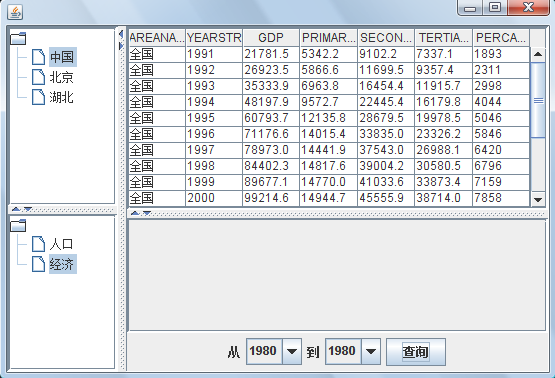Viewport: 555px width, 378px height.
Task: Close the application window
Action: point(528,7)
